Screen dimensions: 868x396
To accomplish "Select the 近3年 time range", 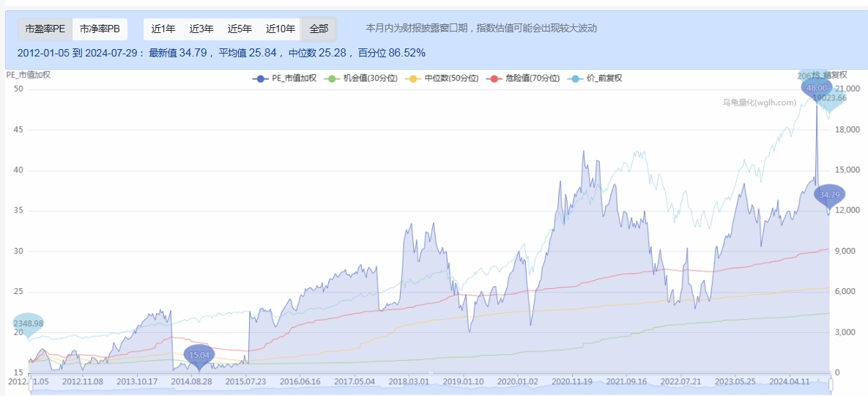I will coord(201,29).
